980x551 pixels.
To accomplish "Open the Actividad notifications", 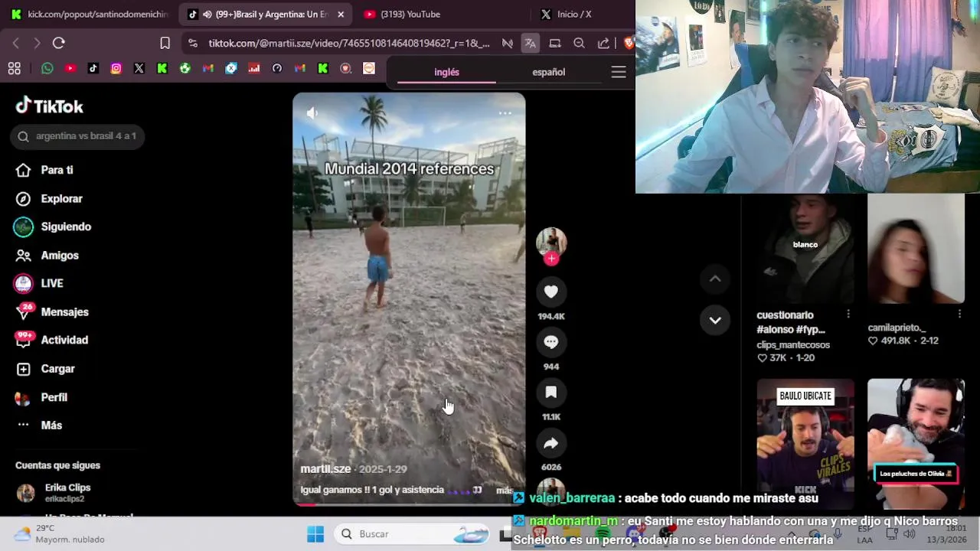I will click(52, 340).
